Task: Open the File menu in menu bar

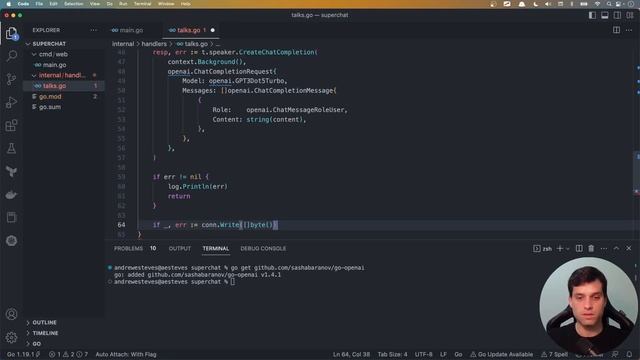Action: tap(39, 4)
